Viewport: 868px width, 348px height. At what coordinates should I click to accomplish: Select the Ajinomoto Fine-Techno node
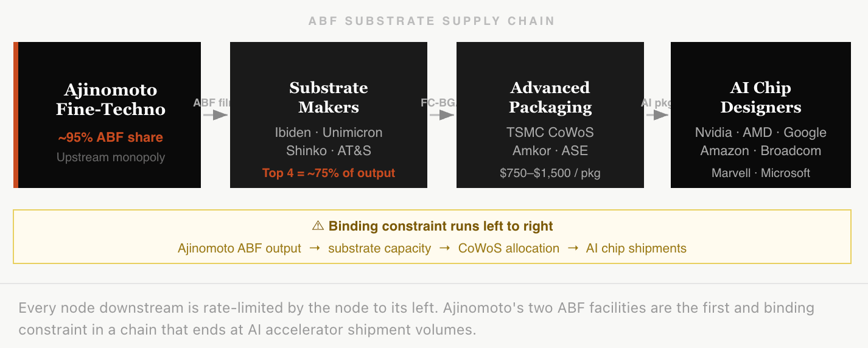coord(107,115)
